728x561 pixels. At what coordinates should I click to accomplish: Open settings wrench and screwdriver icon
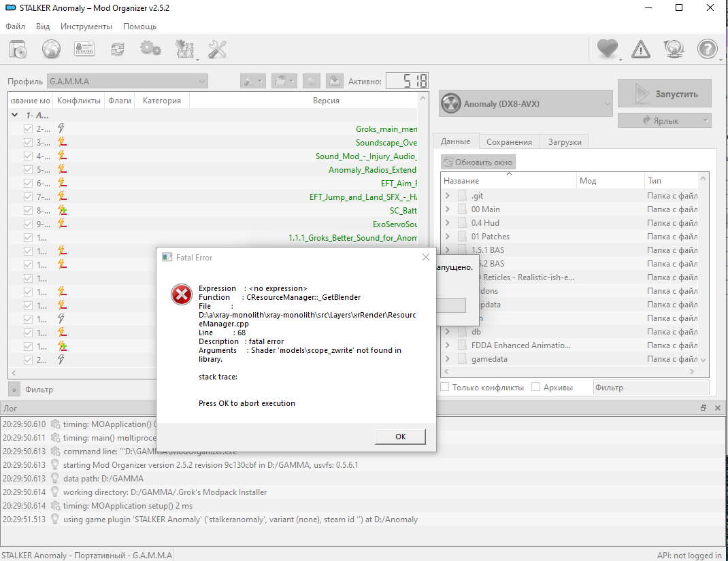[217, 49]
